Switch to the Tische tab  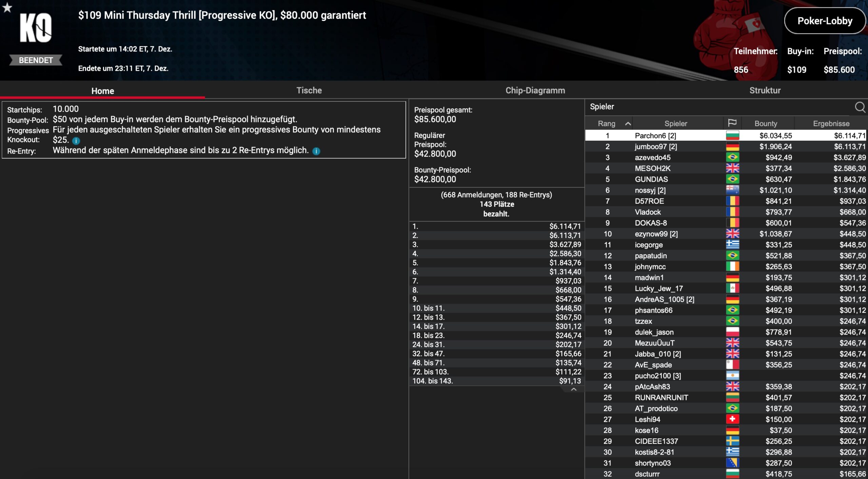309,91
